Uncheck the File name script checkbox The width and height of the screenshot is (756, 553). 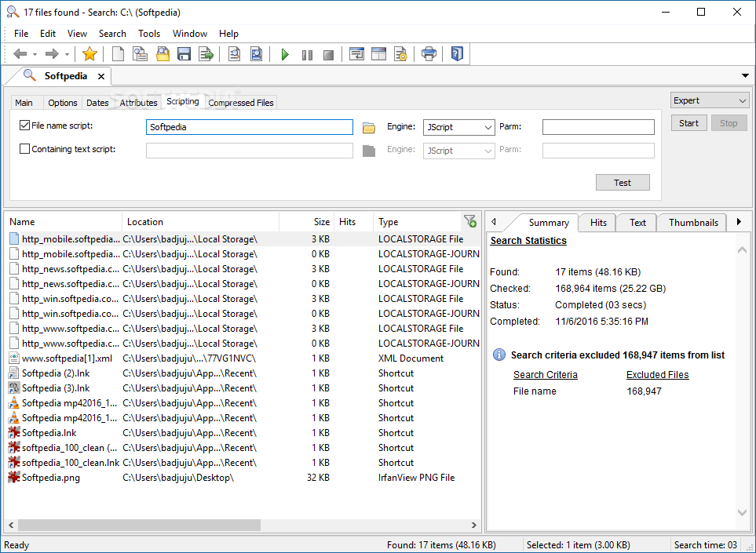click(x=24, y=126)
